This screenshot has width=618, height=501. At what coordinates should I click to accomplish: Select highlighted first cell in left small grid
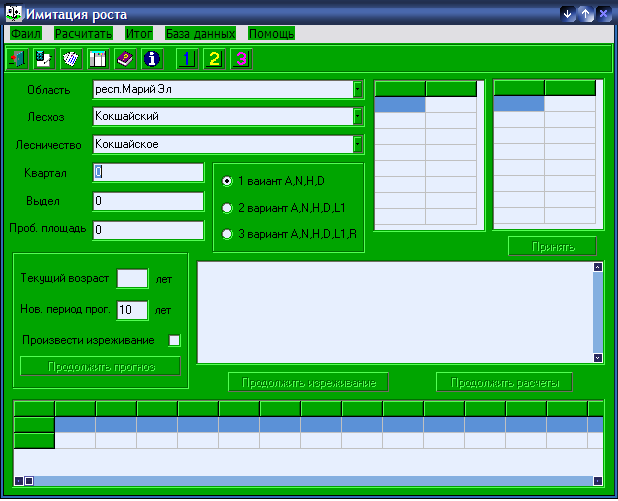[400, 105]
